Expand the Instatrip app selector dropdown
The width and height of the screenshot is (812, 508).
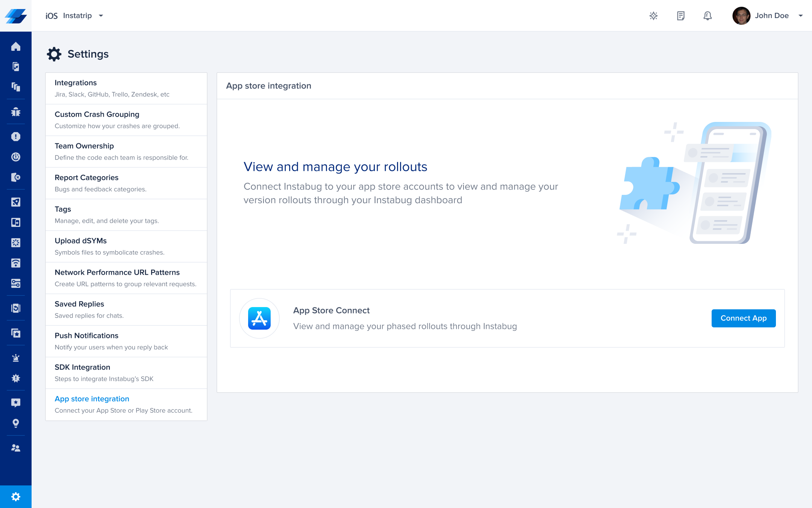[x=101, y=15]
